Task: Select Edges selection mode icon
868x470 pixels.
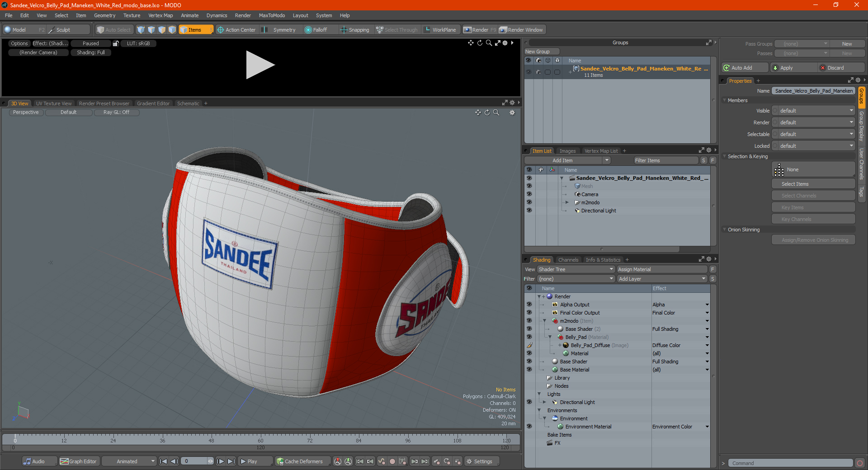Action: 151,30
